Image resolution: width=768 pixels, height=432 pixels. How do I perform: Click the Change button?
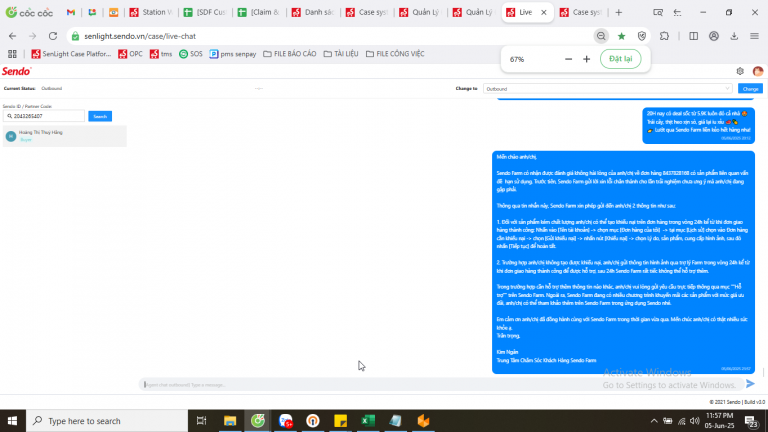click(x=750, y=89)
